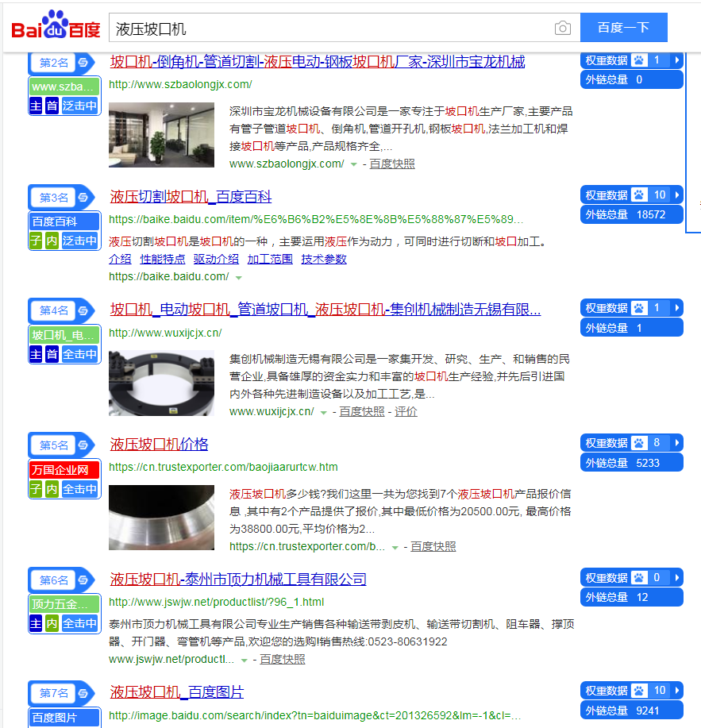This screenshot has height=728, width=701.
Task: Click the 外链总量 5233 badge
Action: (632, 463)
